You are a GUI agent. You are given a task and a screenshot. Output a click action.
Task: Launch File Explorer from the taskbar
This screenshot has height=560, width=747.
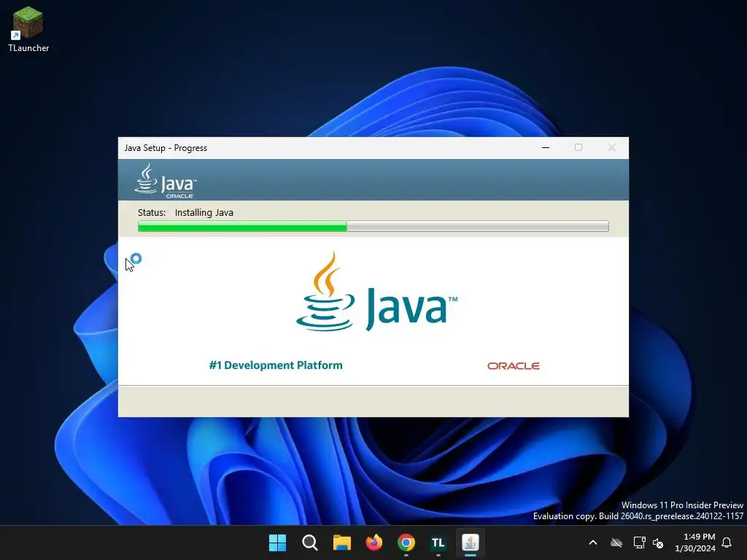[x=341, y=542]
